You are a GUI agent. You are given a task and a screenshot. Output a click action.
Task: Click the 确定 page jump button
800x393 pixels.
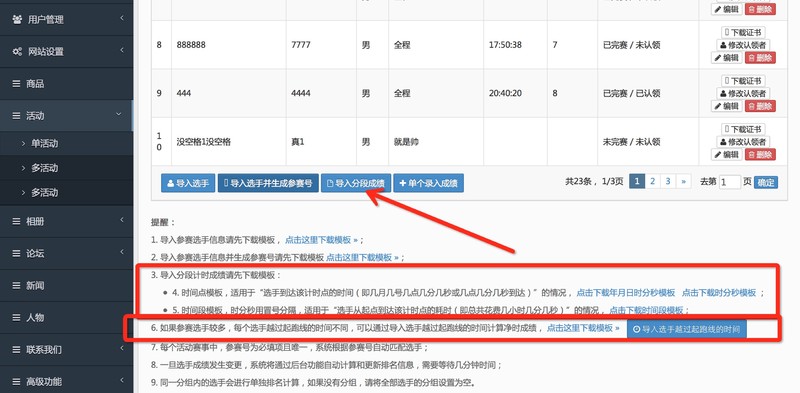pos(766,182)
